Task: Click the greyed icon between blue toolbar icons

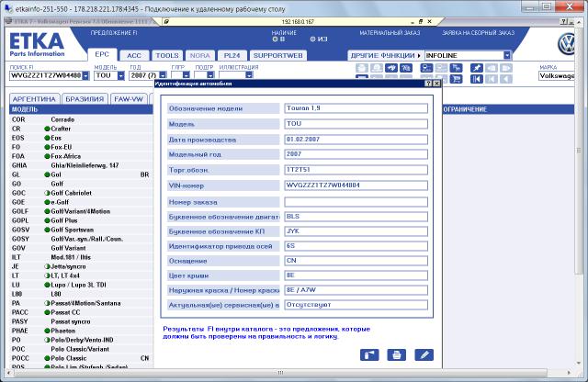Action: click(441, 68)
